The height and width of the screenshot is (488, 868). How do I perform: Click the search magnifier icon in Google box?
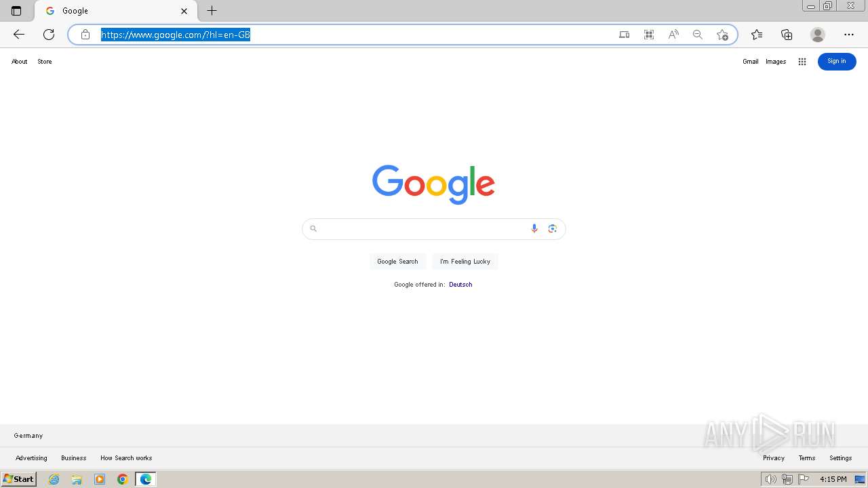[313, 228]
